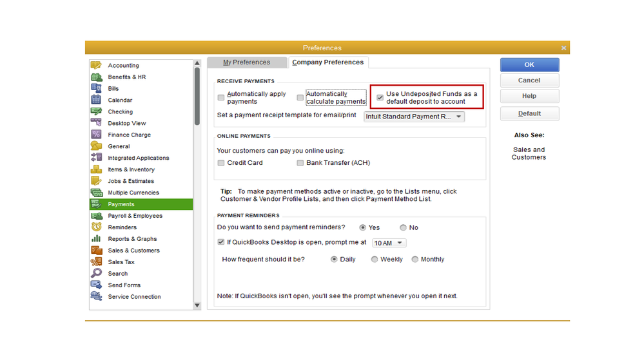This screenshot has width=644, height=362.
Task: Select the Multiple Currencies label
Action: [x=133, y=192]
